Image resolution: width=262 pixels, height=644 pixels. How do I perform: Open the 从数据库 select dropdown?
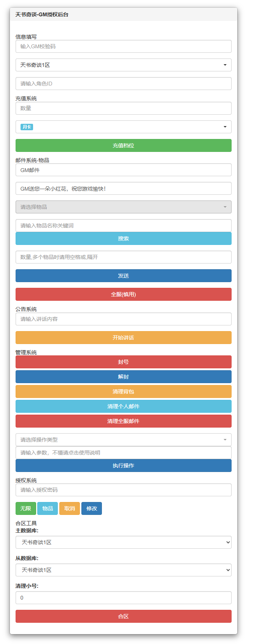click(x=123, y=570)
